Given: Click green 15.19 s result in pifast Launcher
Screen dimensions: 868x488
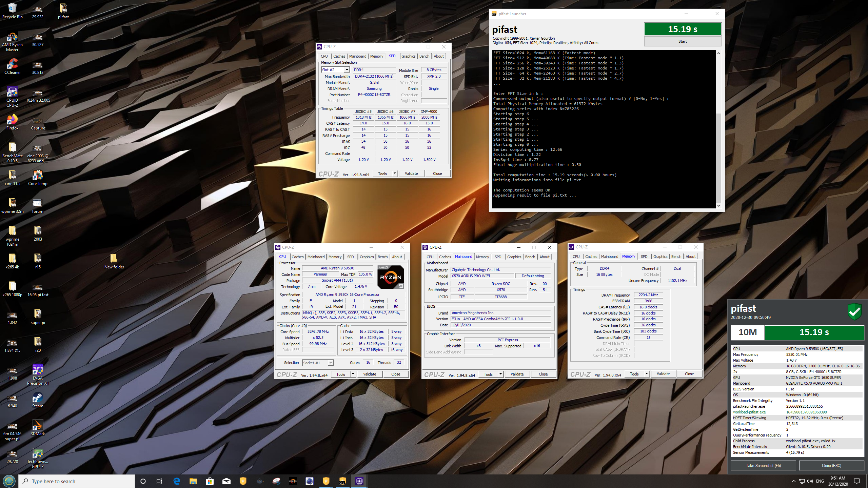Looking at the screenshot, I should coord(683,29).
